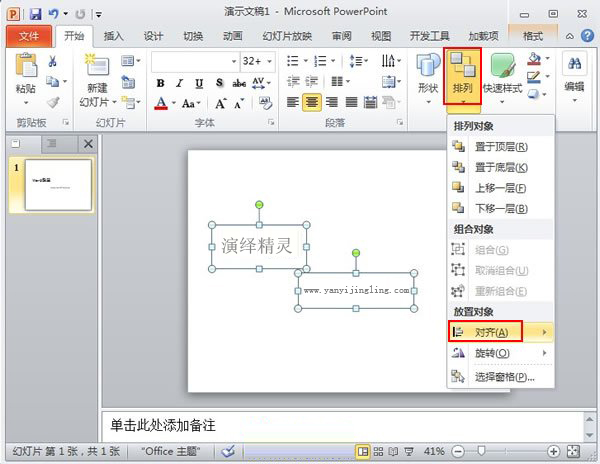Open Quick Styles (快速样式)
The width and height of the screenshot is (600, 464).
pyautogui.click(x=502, y=78)
